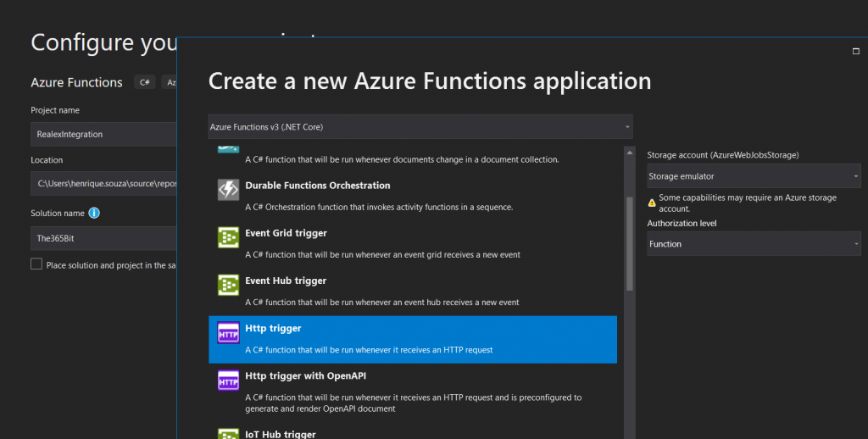868x439 pixels.
Task: Click the Azure Functions heading in the configure window
Action: click(76, 82)
